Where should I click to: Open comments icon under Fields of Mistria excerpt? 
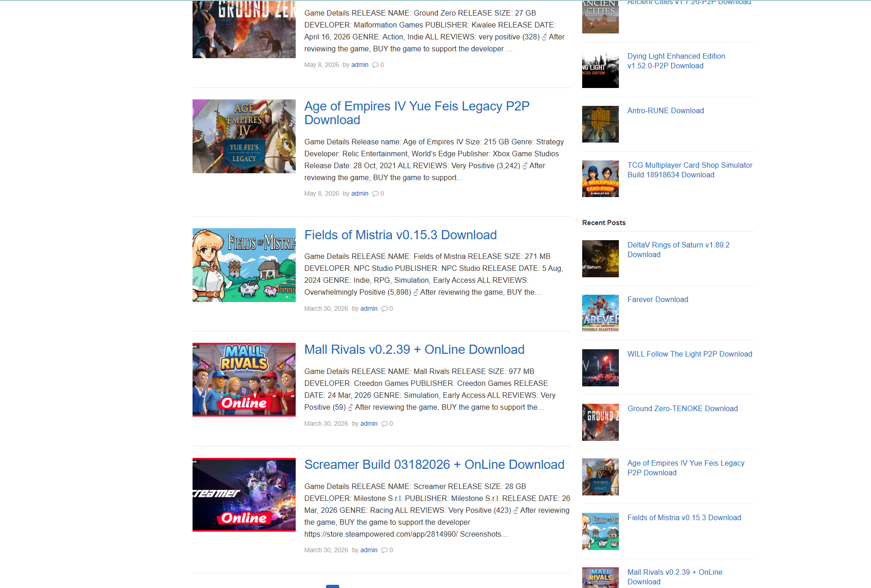coord(385,309)
